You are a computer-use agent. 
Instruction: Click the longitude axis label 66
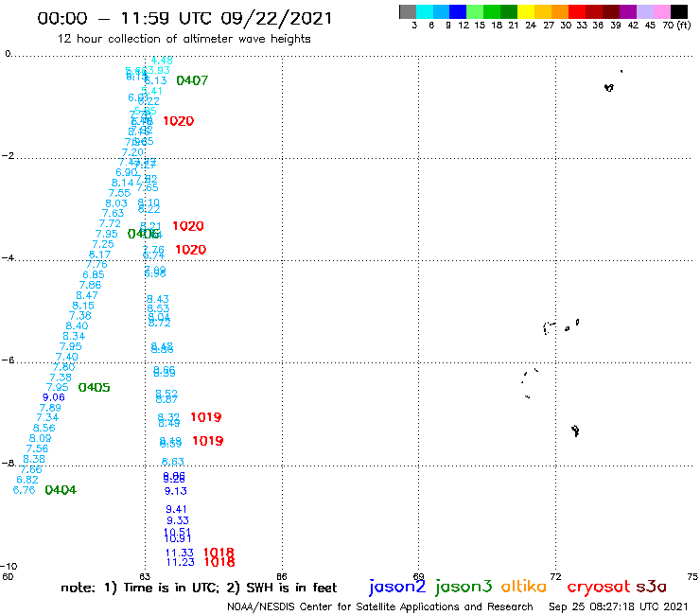click(x=282, y=576)
